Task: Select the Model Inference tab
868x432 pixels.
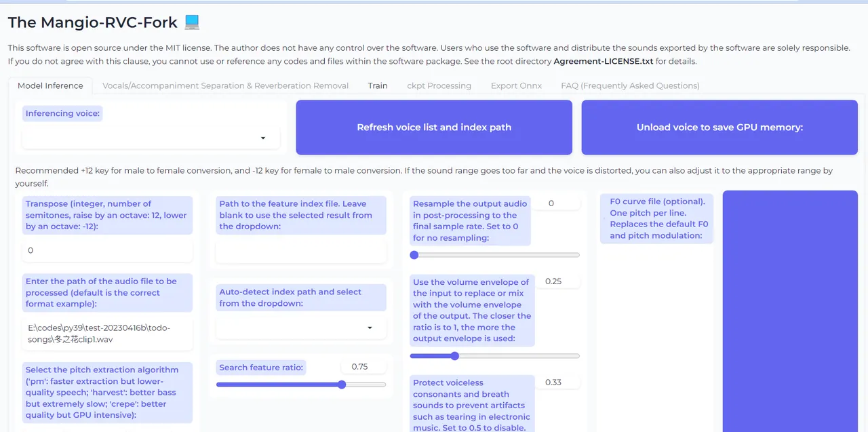Action: pos(50,86)
